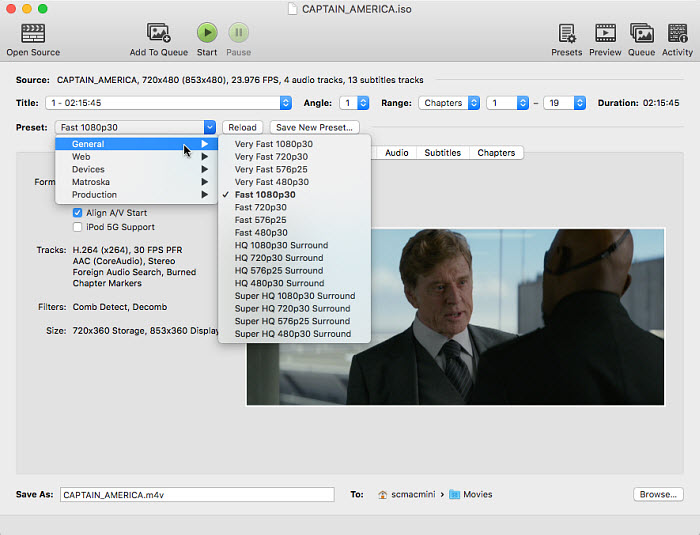Click the Movies folder icon in destination path
Screen dimensions: 700x535
coord(454,494)
